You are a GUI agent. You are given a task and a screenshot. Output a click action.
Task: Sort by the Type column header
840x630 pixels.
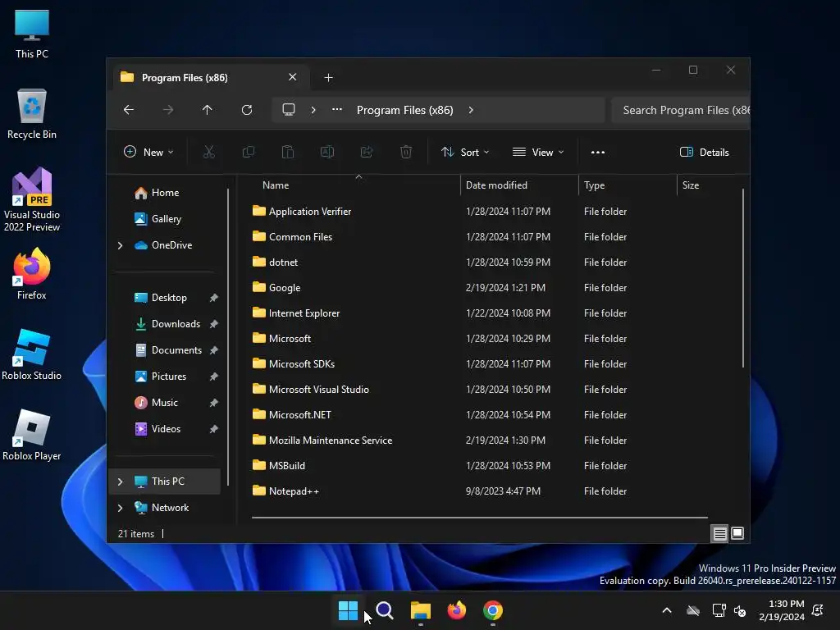pos(628,185)
